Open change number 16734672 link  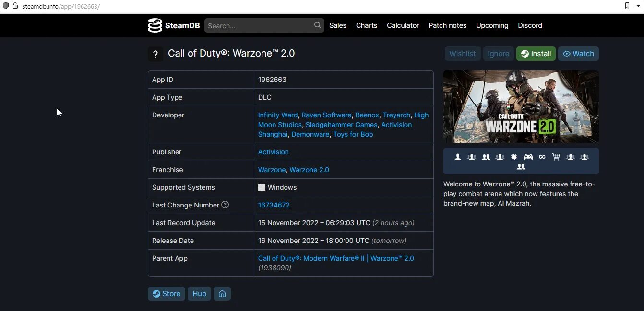pos(274,205)
